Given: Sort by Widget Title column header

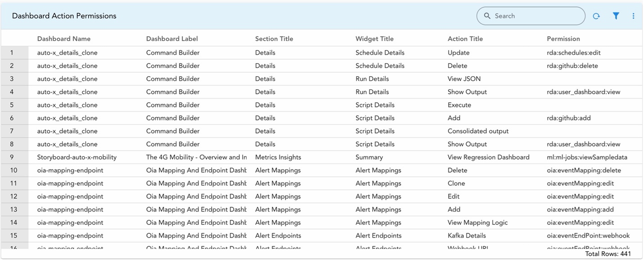Looking at the screenshot, I should tap(375, 39).
